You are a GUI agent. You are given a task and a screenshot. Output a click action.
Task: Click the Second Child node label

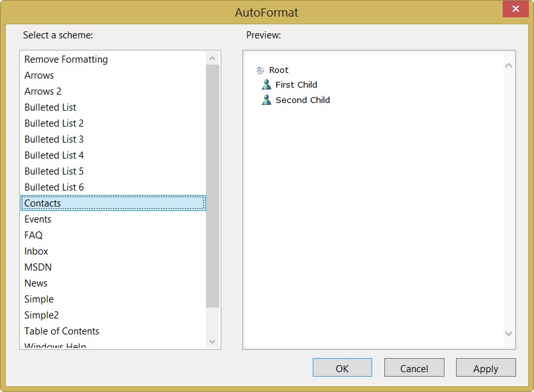pyautogui.click(x=302, y=100)
